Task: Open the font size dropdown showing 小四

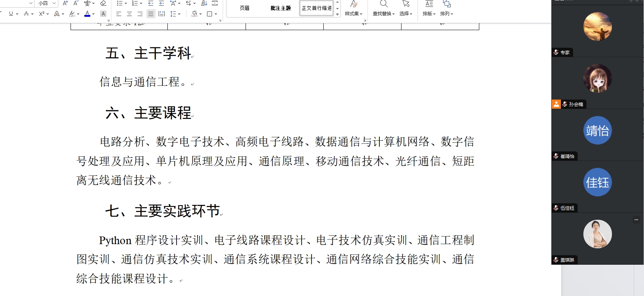Action: [54, 3]
